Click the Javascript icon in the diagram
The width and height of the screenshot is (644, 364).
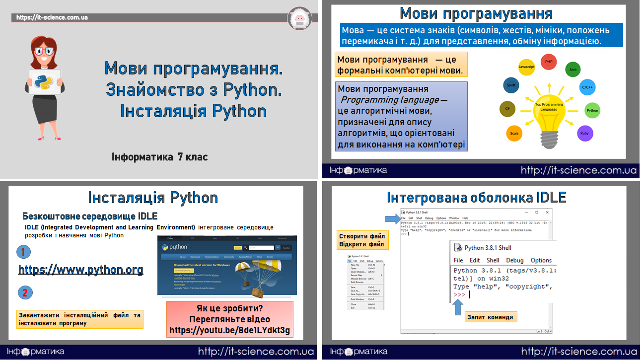[527, 67]
